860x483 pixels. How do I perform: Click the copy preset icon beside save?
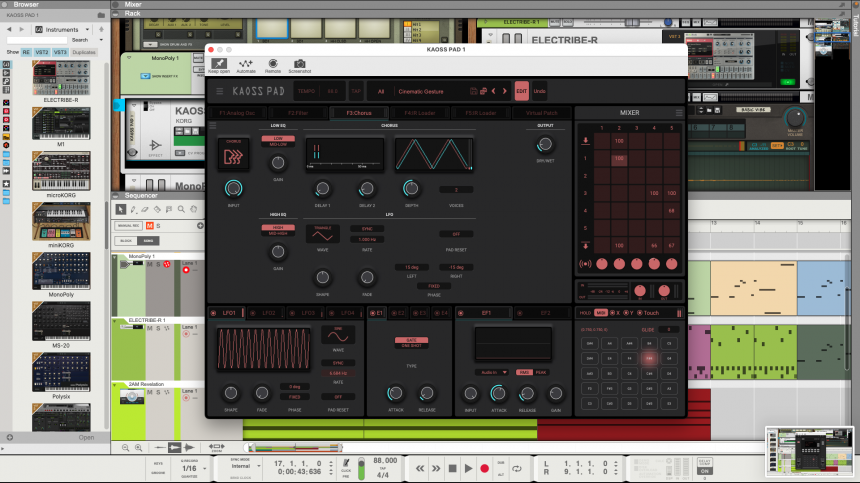pos(483,91)
